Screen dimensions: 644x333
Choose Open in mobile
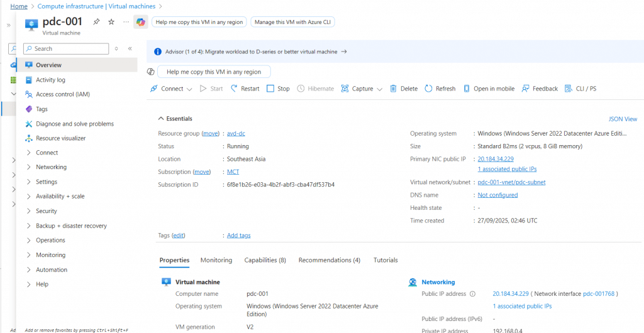point(489,89)
